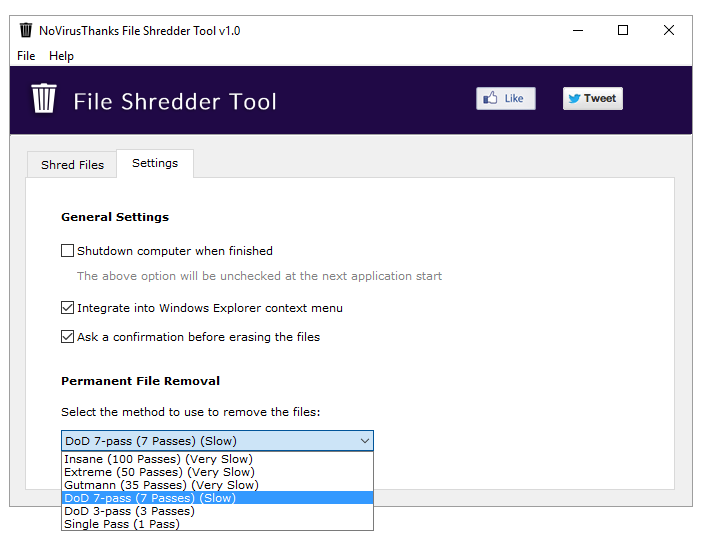Uncheck Integrate into Windows Explorer context menu
Viewport: 720px width, 550px height.
pyautogui.click(x=68, y=308)
